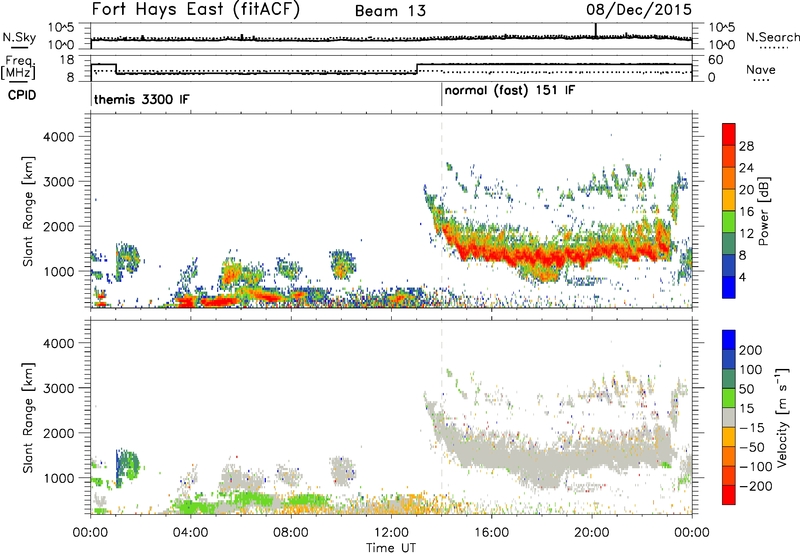800x554 pixels.
Task: Click 'themis 3300 IF' CPID text
Action: [x=141, y=99]
